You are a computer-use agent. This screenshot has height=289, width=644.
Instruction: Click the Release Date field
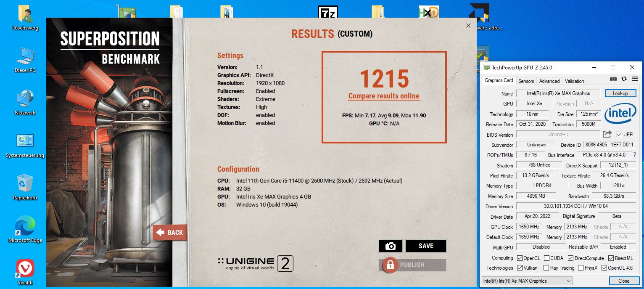tap(532, 124)
